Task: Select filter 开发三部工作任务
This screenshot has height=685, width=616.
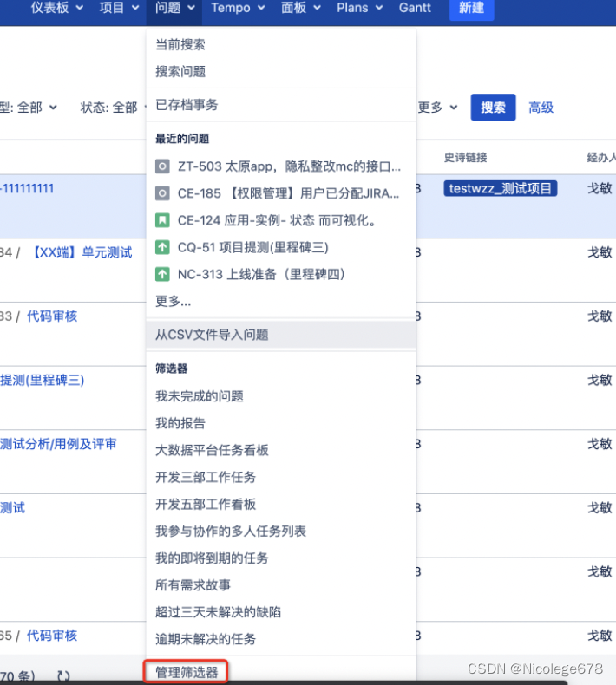Action: click(281, 477)
